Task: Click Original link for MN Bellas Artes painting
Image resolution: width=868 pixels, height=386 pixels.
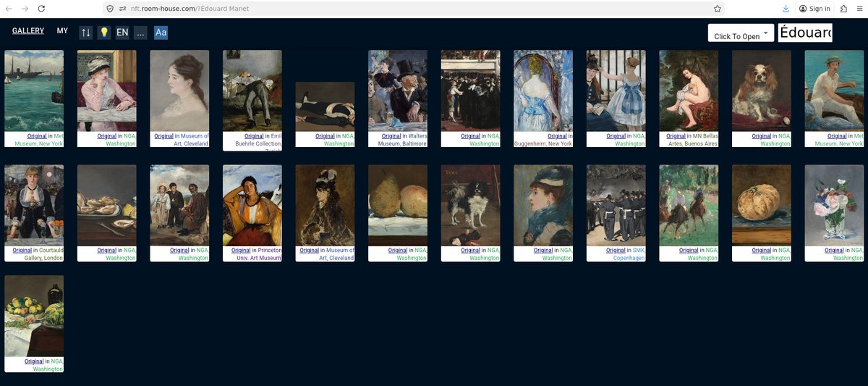Action: [x=676, y=136]
